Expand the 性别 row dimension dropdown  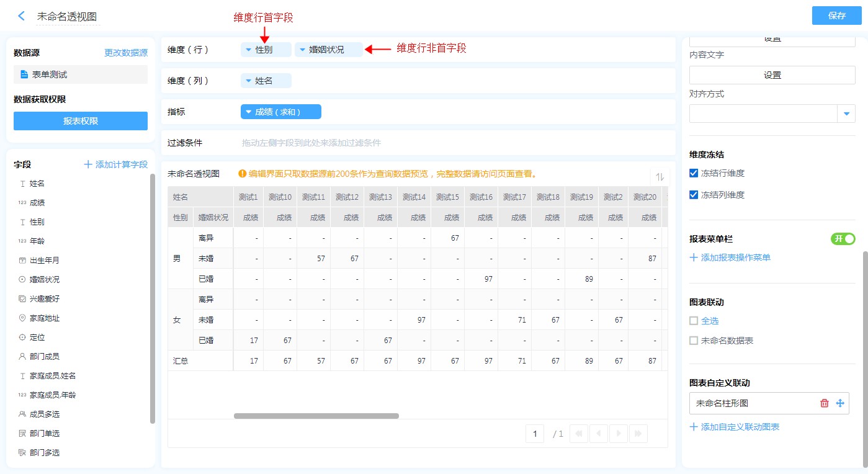[x=249, y=50]
